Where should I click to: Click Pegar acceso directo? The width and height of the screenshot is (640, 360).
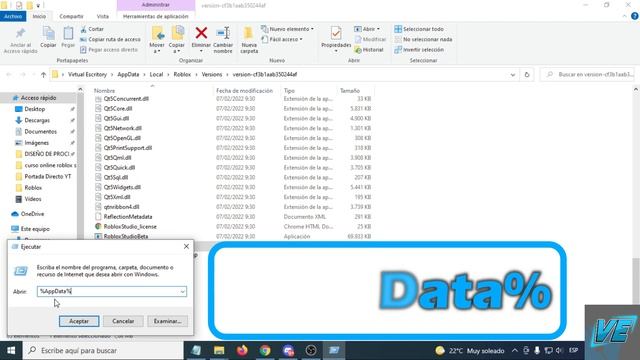(x=109, y=49)
